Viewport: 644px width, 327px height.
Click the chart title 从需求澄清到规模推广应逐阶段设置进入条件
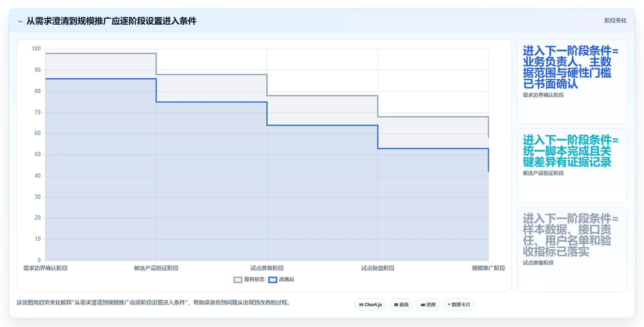point(111,21)
